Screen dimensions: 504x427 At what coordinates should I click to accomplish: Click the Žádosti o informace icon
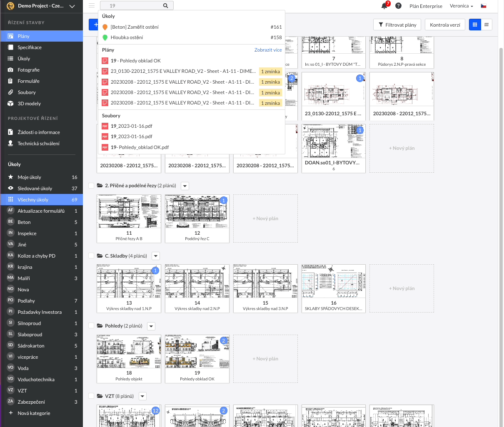point(10,132)
